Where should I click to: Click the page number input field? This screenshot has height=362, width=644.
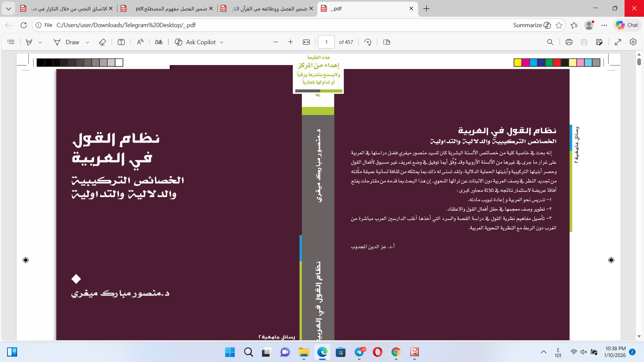[x=326, y=42]
